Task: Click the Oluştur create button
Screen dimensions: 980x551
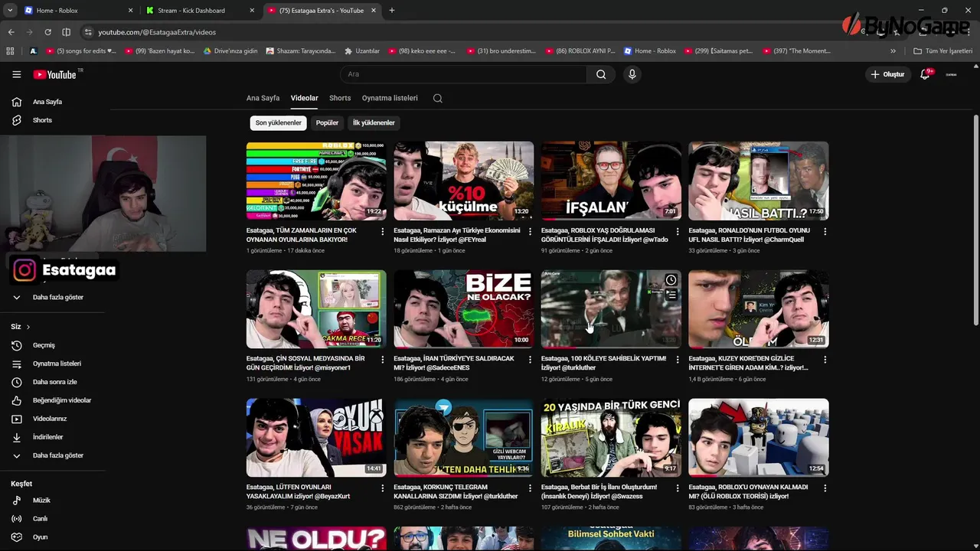Action: point(887,74)
